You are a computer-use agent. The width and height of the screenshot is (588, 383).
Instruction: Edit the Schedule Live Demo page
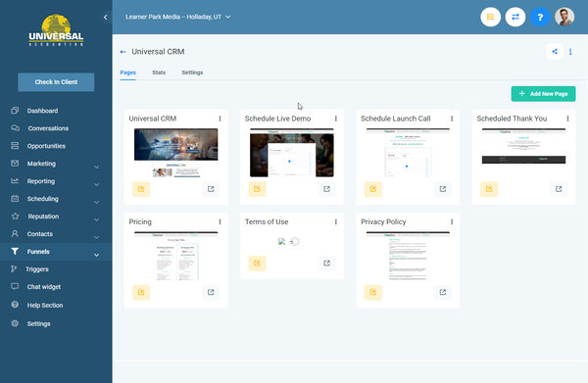[x=257, y=189]
